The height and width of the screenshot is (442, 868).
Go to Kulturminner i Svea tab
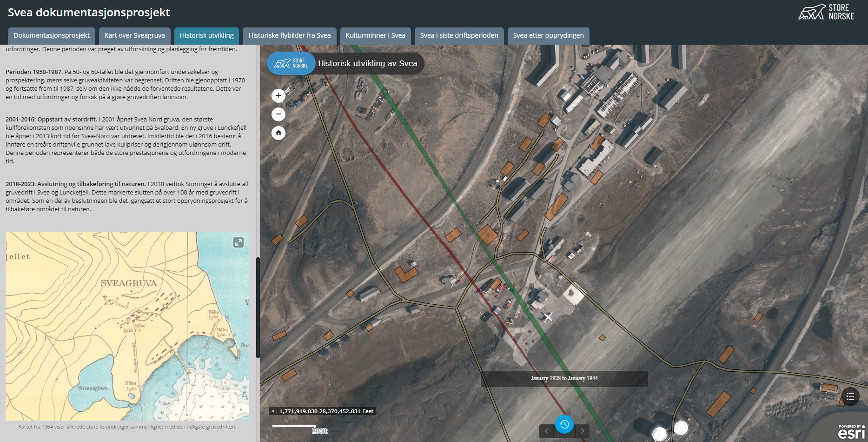click(375, 36)
